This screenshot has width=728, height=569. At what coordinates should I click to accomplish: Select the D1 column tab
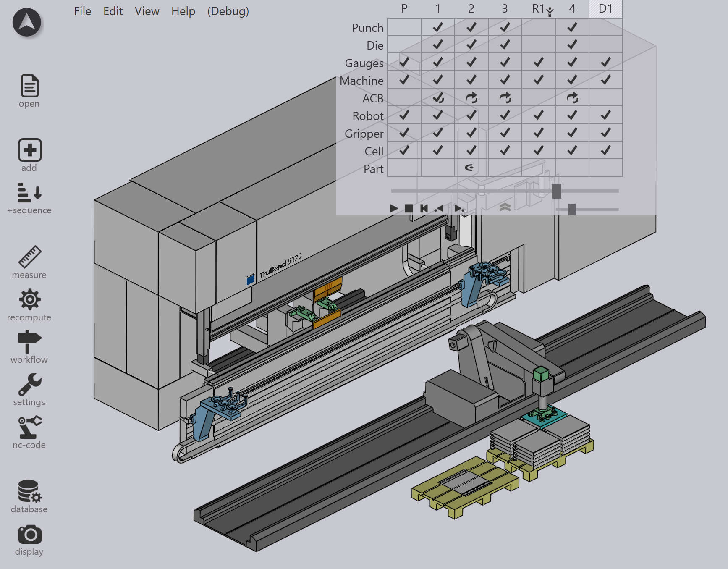(x=605, y=9)
